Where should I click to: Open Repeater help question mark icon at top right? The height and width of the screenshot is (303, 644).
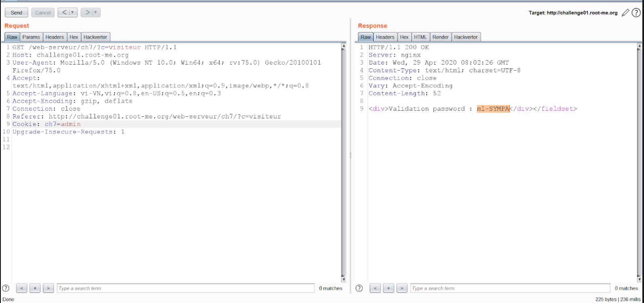tap(636, 13)
